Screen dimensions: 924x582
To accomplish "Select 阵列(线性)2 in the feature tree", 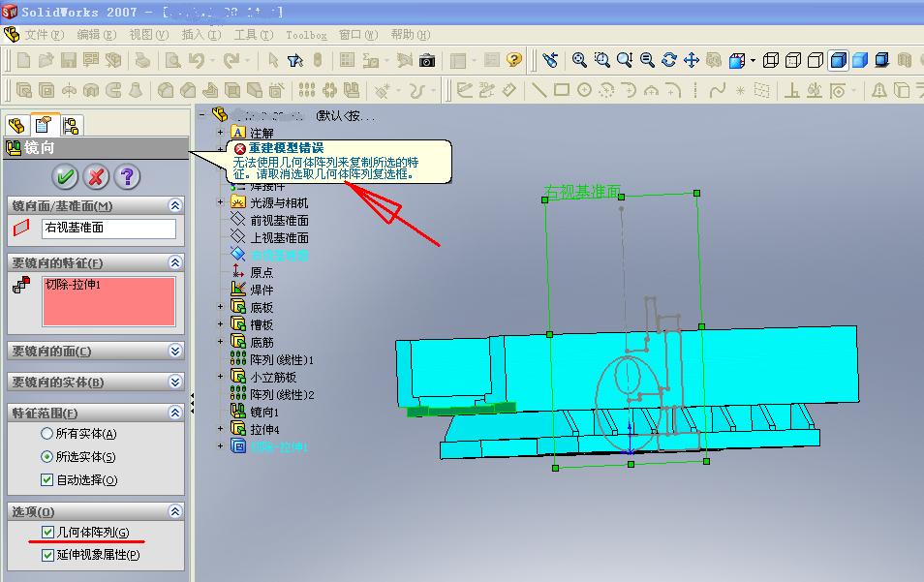I will pyautogui.click(x=282, y=395).
